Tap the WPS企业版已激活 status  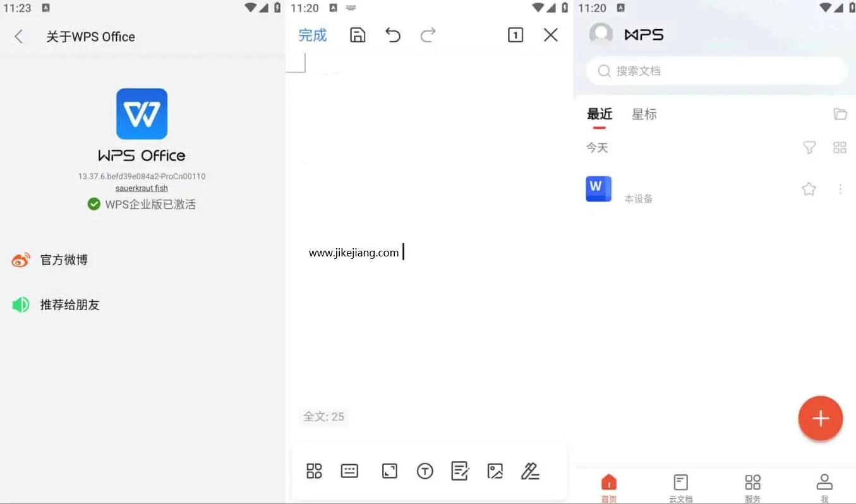tap(142, 204)
